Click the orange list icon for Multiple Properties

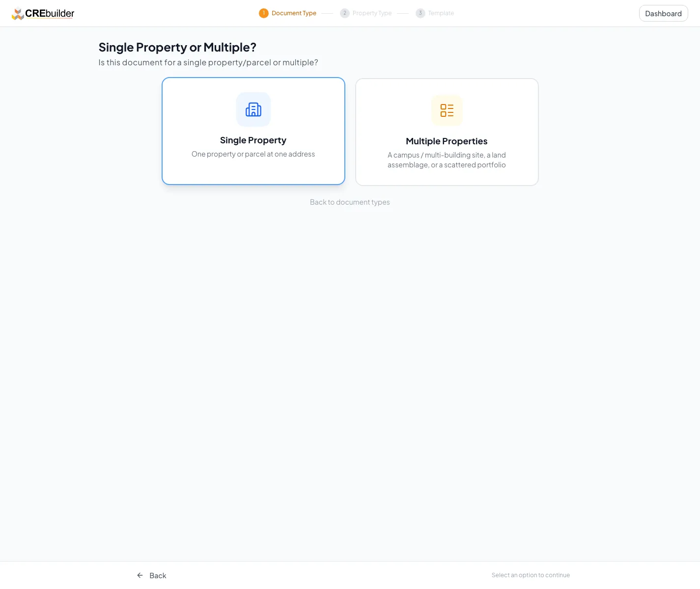click(x=447, y=110)
